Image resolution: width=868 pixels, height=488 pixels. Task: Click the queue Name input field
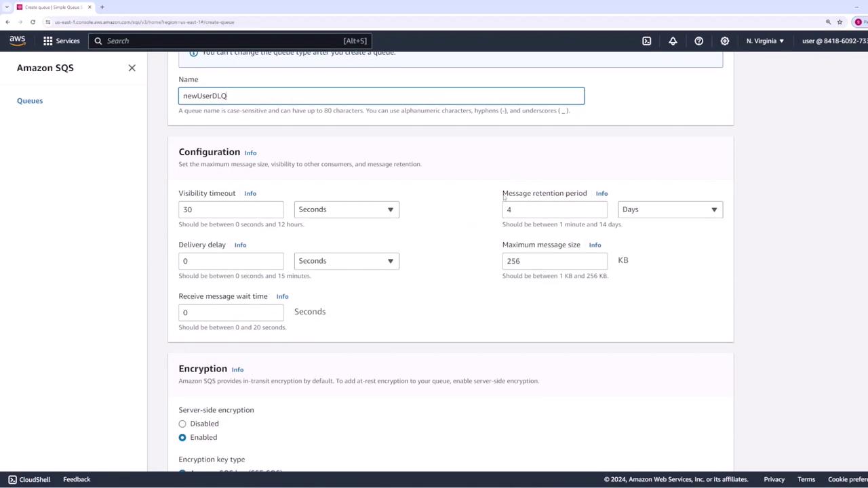pyautogui.click(x=381, y=96)
